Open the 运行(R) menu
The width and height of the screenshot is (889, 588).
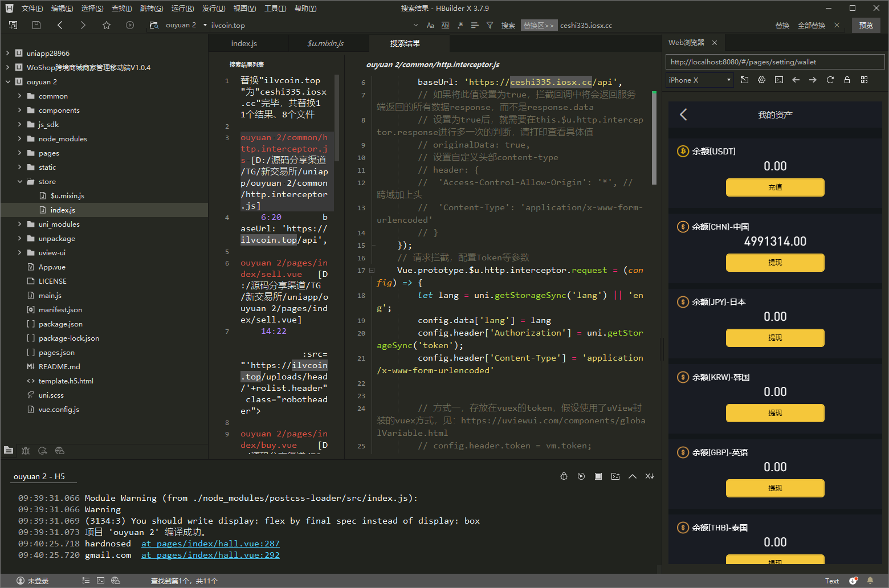coord(182,9)
